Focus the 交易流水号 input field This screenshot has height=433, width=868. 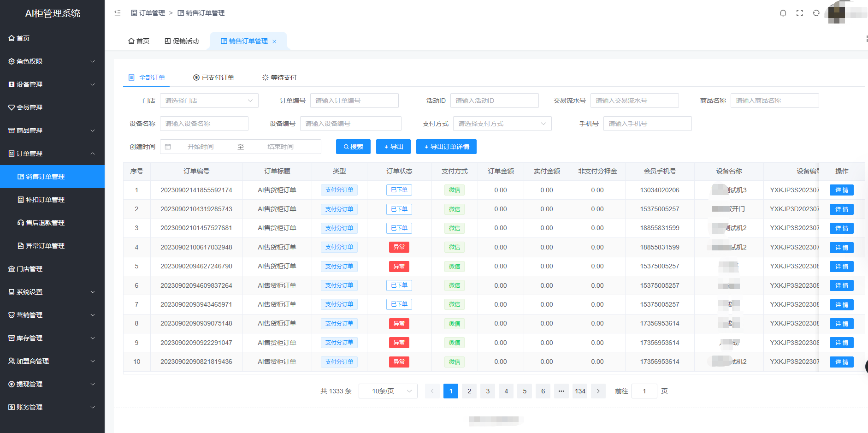[x=635, y=101]
